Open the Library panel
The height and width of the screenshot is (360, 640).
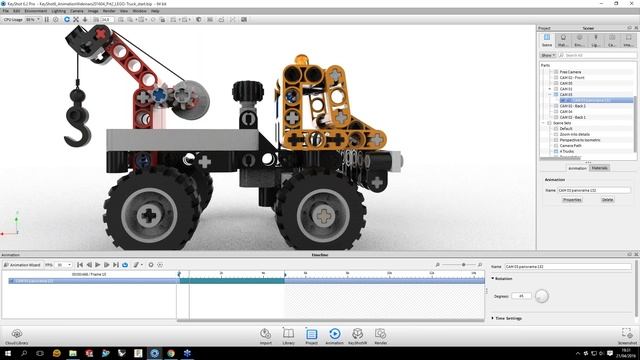[x=288, y=337]
